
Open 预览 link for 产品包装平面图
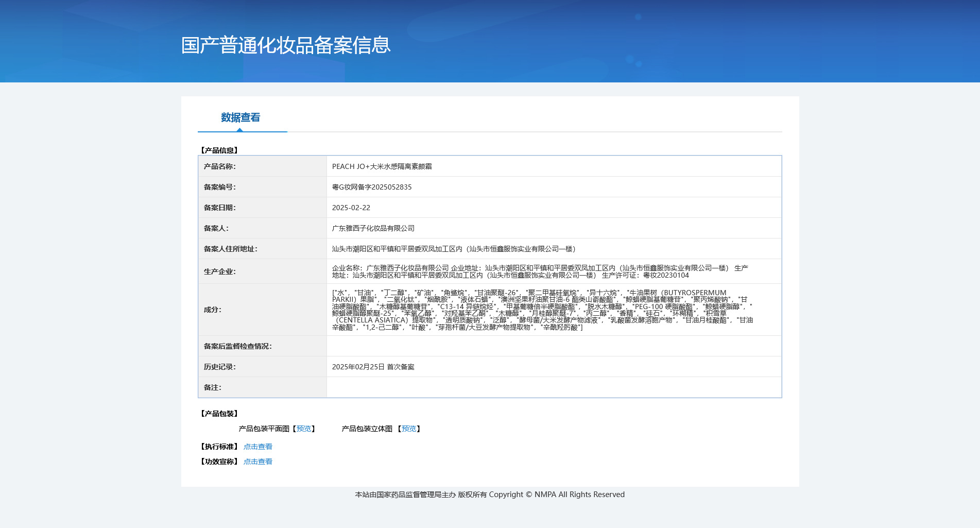[304, 429]
